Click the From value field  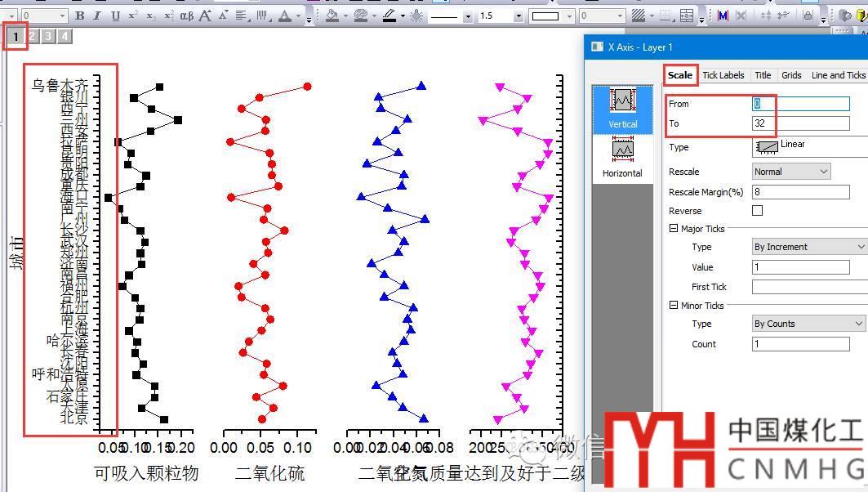800,104
